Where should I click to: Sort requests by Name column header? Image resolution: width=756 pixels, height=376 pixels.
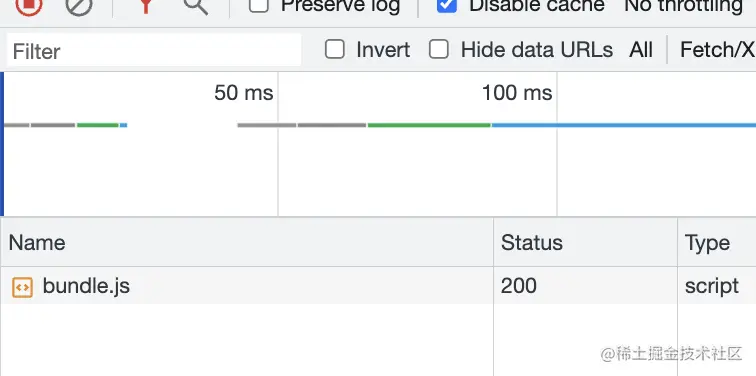coord(247,242)
